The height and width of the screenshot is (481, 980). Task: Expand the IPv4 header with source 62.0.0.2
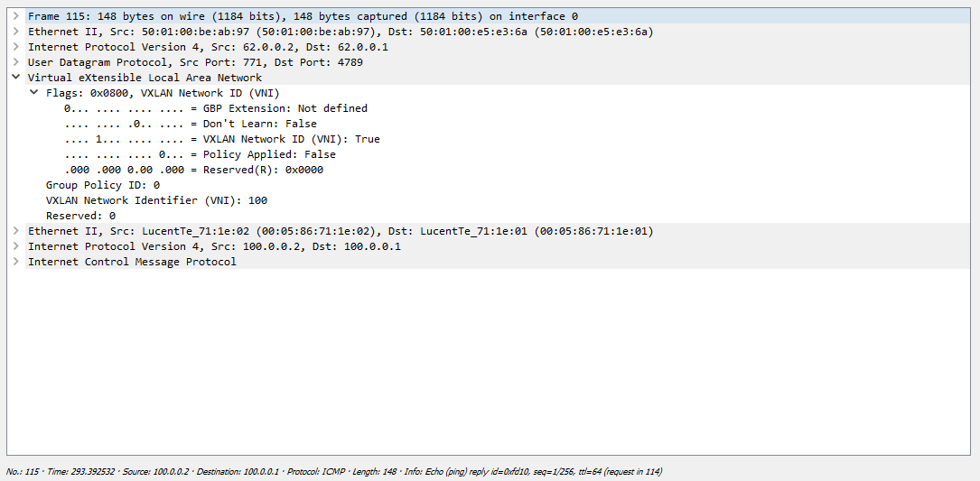16,47
